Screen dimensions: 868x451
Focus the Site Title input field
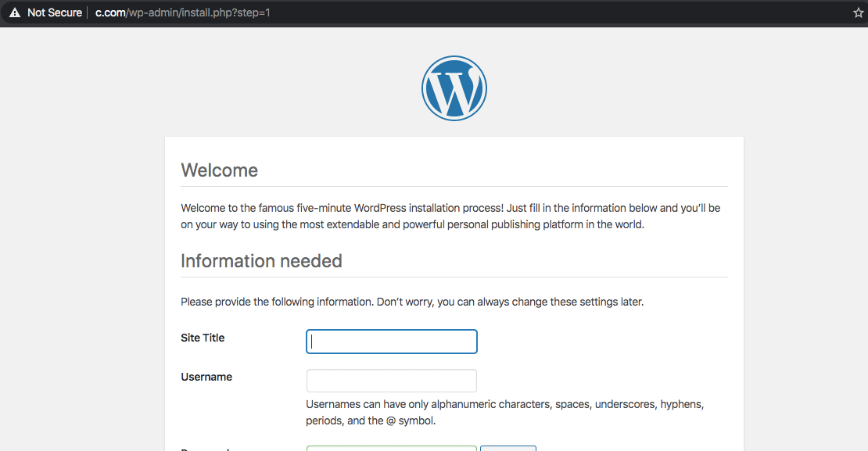391,342
